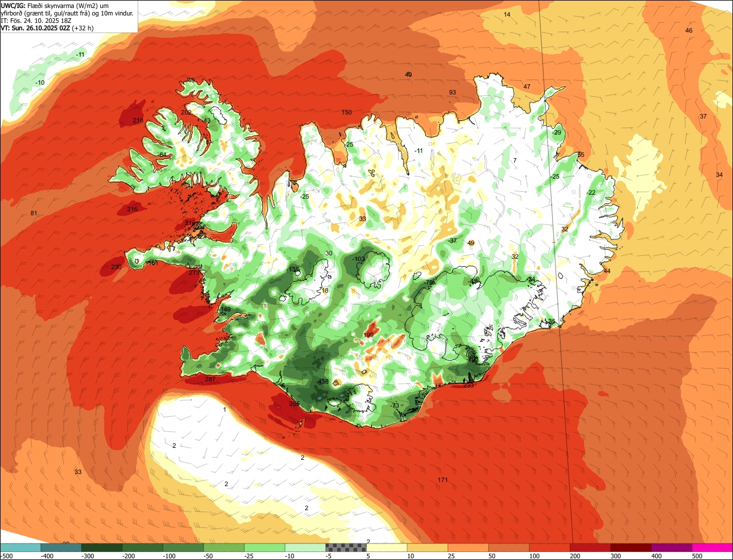The height and width of the screenshot is (560, 733).
Task: Click the '-37' value in the eastern highlands
Action: 452,240
